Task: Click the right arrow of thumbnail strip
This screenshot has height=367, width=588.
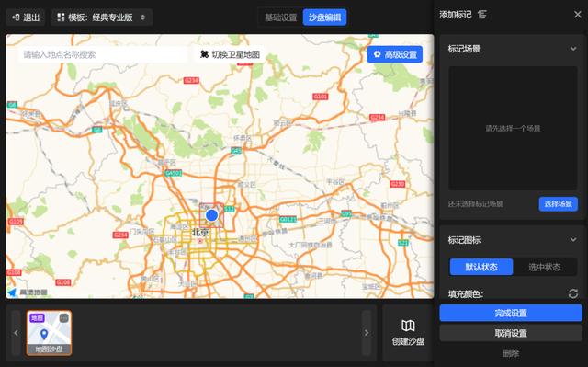Action: (367, 333)
